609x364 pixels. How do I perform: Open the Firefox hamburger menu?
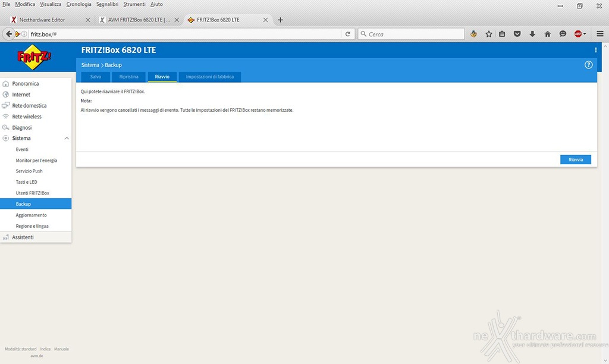[600, 34]
